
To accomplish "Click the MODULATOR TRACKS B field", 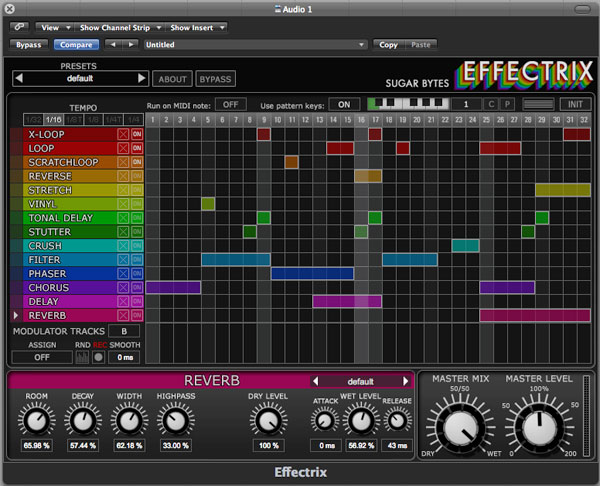I will (124, 331).
